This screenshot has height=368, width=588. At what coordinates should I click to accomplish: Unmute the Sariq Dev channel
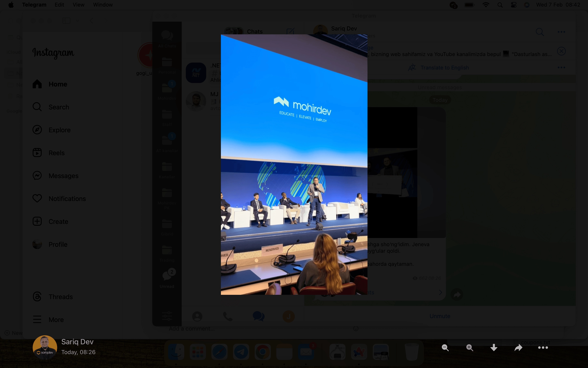(x=440, y=316)
